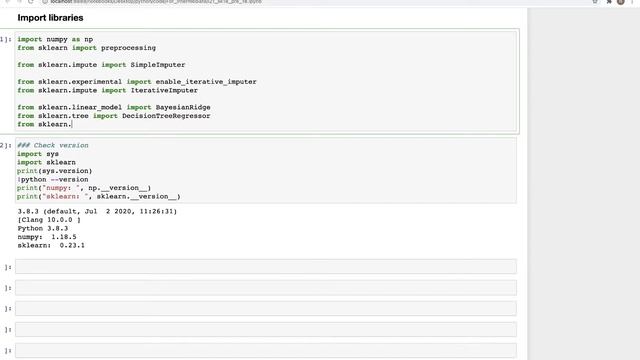
Task: Click output line 'Python 3.8.3'
Action: coord(43,229)
